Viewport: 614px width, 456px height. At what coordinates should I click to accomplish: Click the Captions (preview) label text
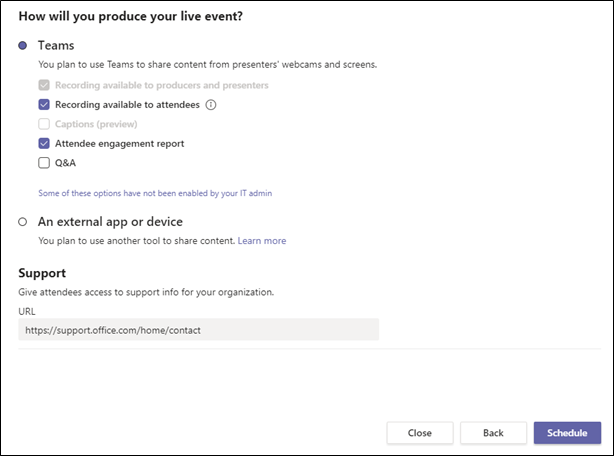[96, 124]
